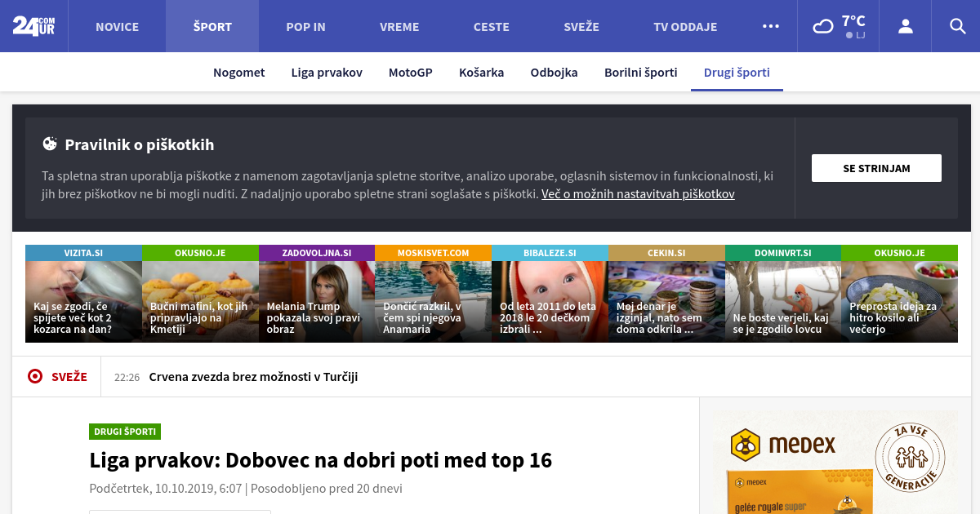Go to the TV Oddaje section
This screenshot has width=980, height=514.
(x=684, y=26)
